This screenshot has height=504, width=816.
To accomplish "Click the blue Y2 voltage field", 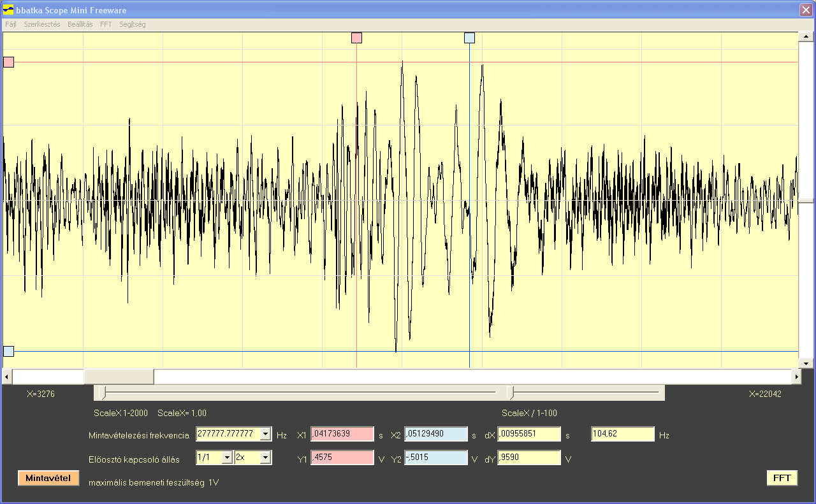I will coord(436,457).
